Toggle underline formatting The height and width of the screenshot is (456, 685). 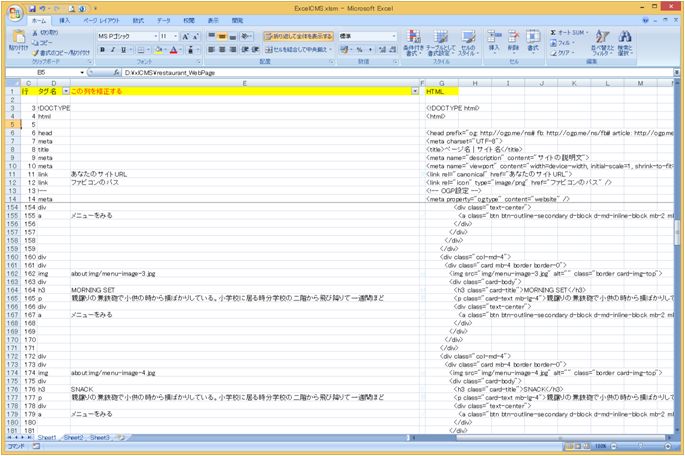[124, 50]
